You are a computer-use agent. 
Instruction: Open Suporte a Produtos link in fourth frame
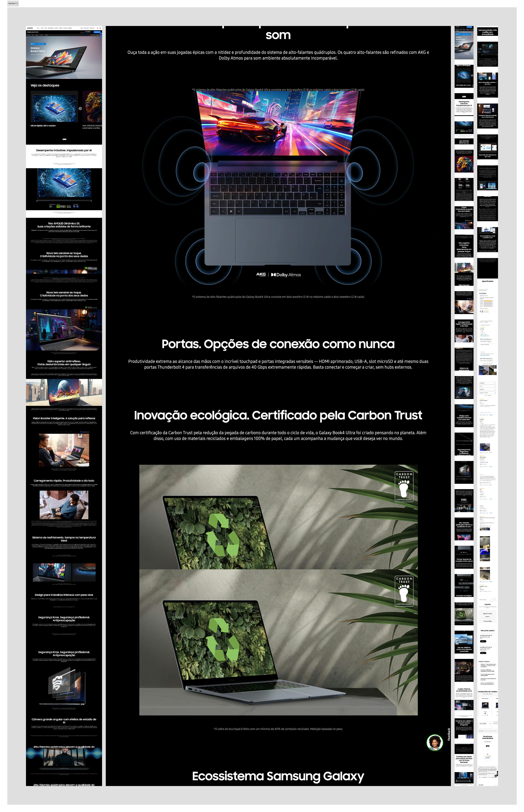click(x=488, y=613)
